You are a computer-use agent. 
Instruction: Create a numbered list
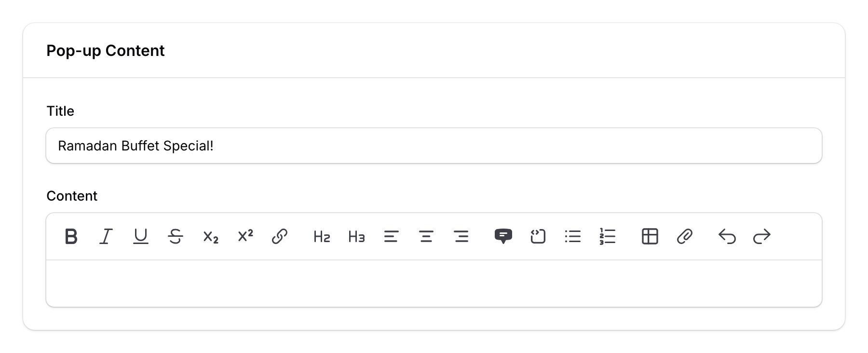(608, 236)
